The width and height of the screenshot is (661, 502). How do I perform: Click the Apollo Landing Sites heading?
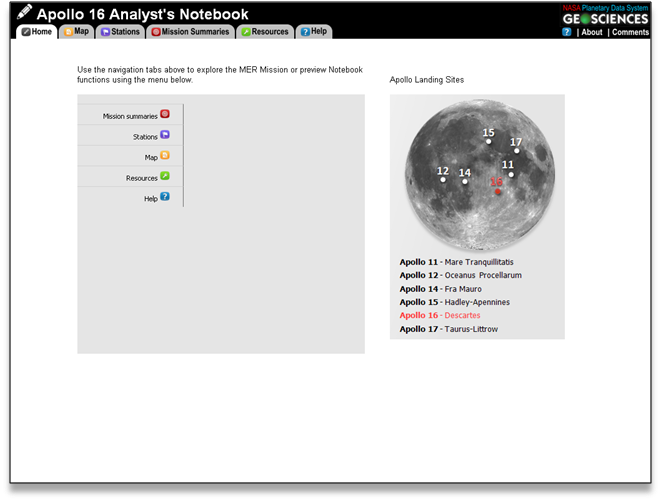tap(427, 80)
